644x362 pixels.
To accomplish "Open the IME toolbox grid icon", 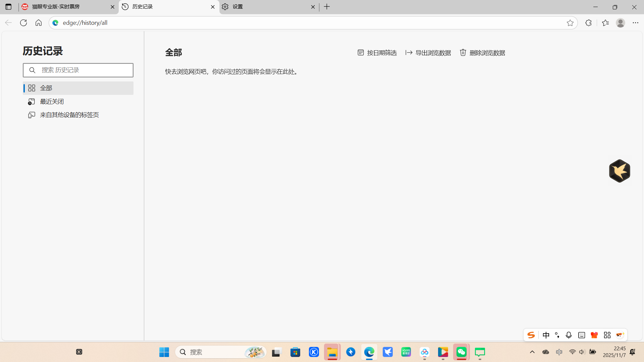I will coord(607,335).
